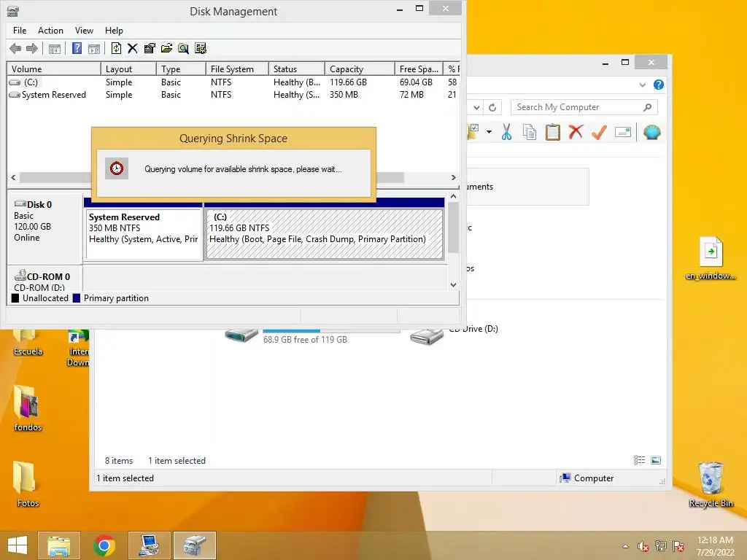The image size is (747, 560).
Task: Select the Fotos folder on desktop
Action: [x=28, y=484]
